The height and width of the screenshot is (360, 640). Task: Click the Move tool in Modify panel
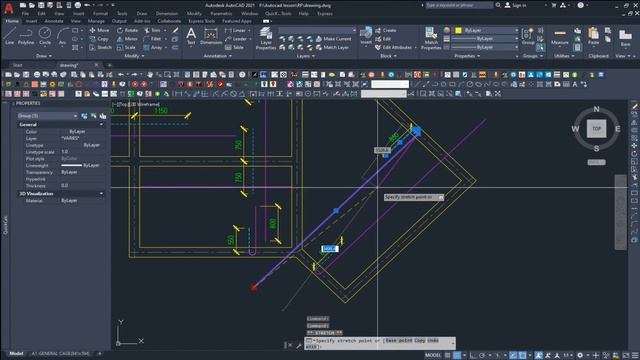point(99,30)
